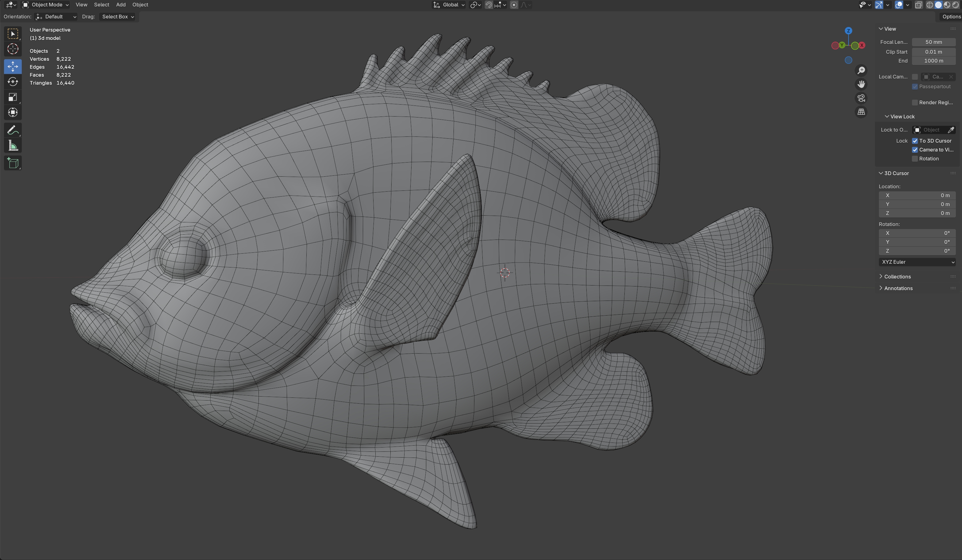Pick the Measure tool

click(13, 146)
